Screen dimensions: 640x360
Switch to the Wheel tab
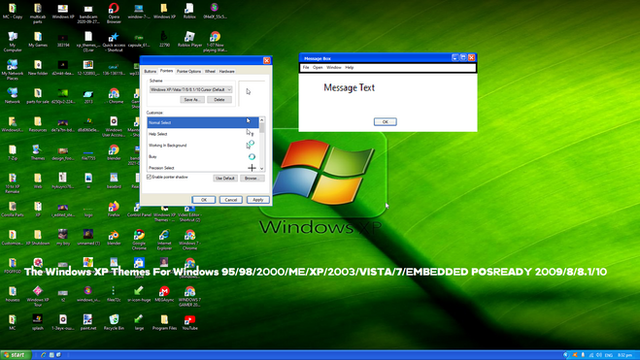click(x=210, y=71)
